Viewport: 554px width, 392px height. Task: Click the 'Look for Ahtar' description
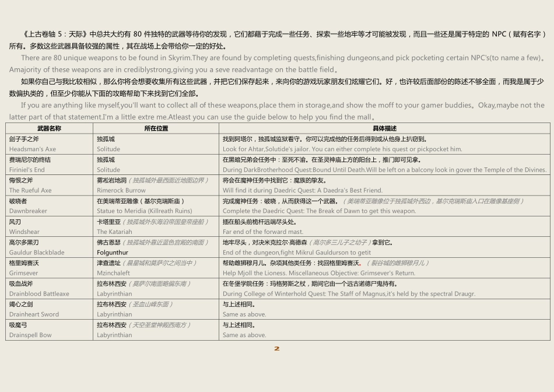342,149
